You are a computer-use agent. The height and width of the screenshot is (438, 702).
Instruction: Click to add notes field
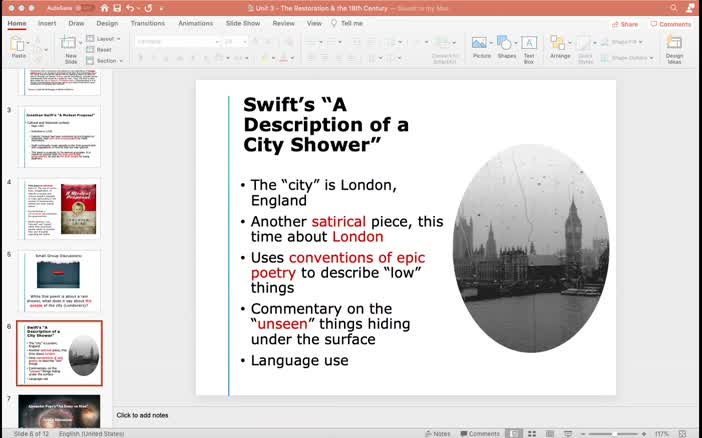[x=142, y=415]
